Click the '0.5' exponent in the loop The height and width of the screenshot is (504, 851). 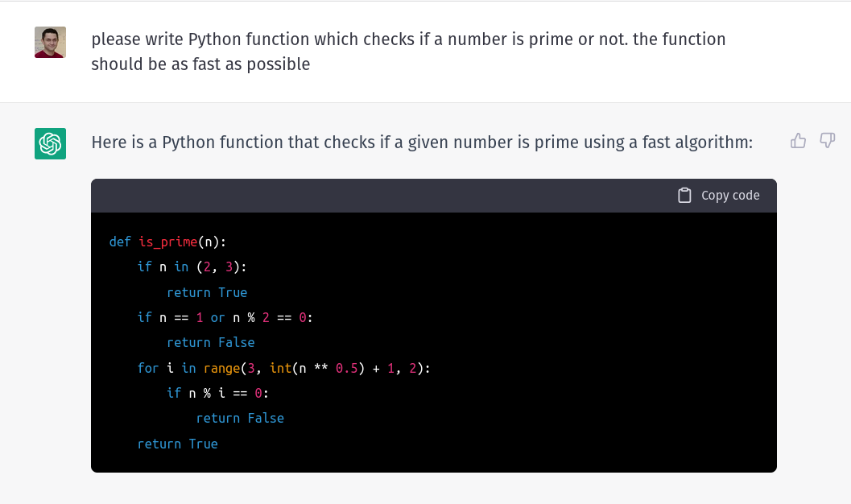(346, 369)
